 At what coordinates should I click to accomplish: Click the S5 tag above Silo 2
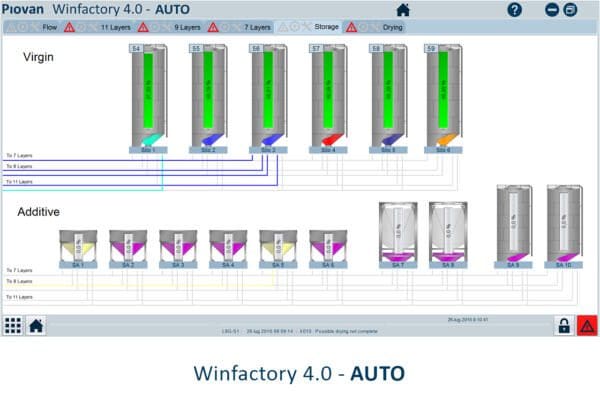[196, 49]
